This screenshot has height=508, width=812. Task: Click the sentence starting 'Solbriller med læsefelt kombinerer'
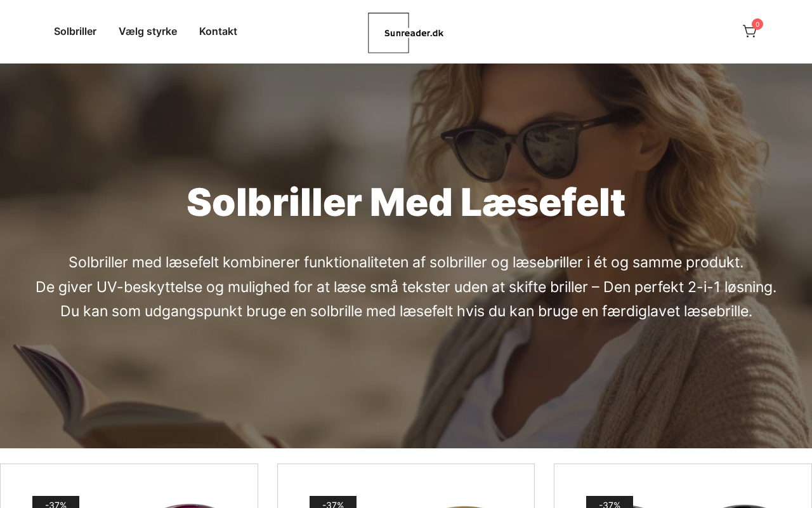pyautogui.click(x=406, y=262)
